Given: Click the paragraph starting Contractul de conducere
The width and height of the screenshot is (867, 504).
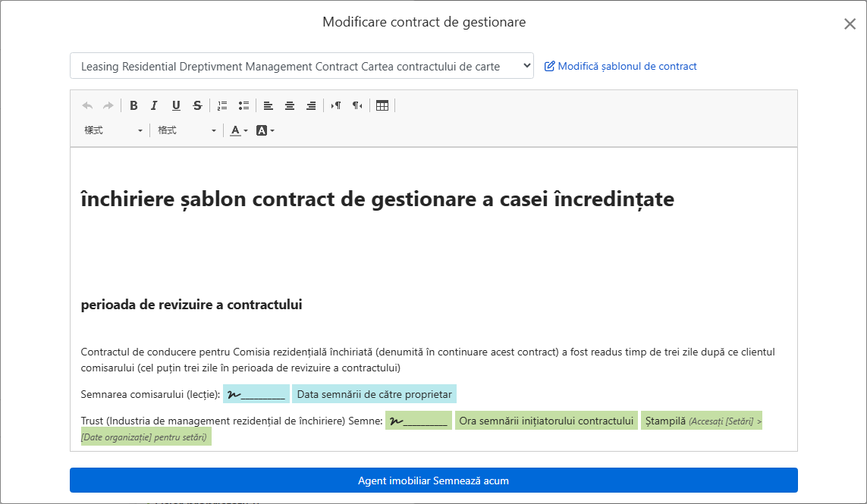Looking at the screenshot, I should 428,360.
